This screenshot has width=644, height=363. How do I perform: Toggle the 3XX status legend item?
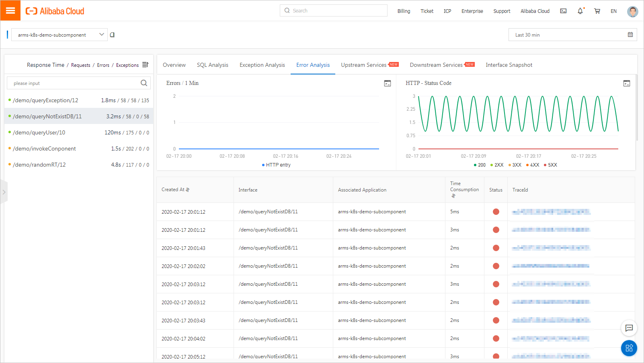click(x=515, y=165)
